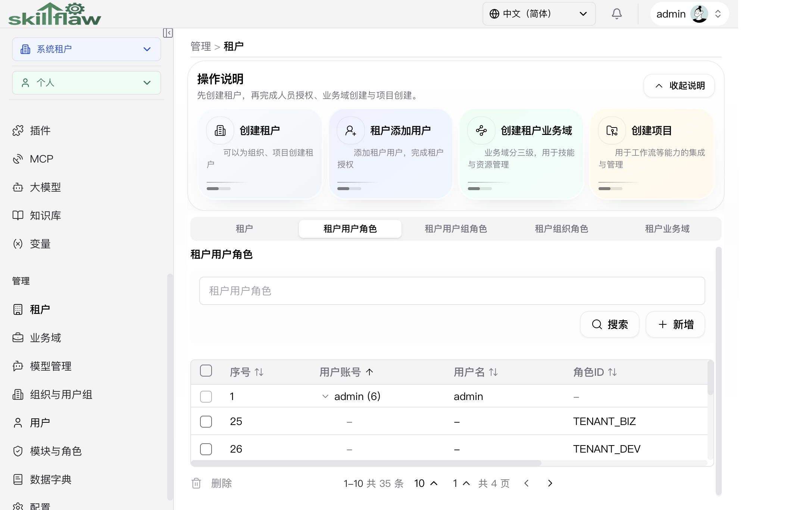Click the 插件 puzzle icon
This screenshot has height=510, width=812.
point(18,130)
